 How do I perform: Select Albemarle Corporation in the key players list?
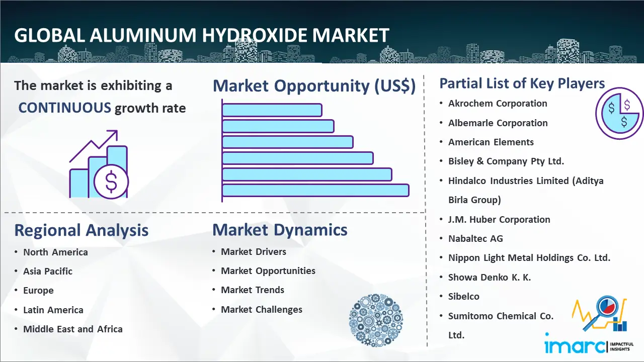point(498,123)
